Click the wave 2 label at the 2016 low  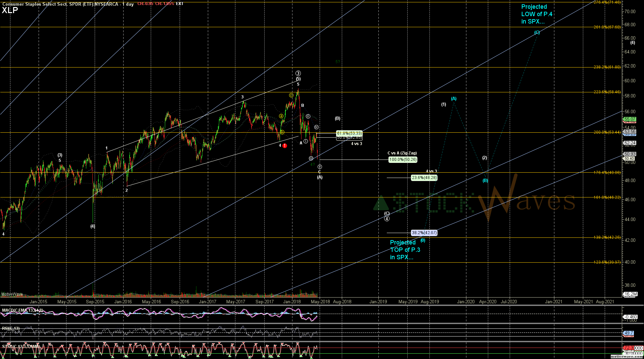[x=127, y=190]
